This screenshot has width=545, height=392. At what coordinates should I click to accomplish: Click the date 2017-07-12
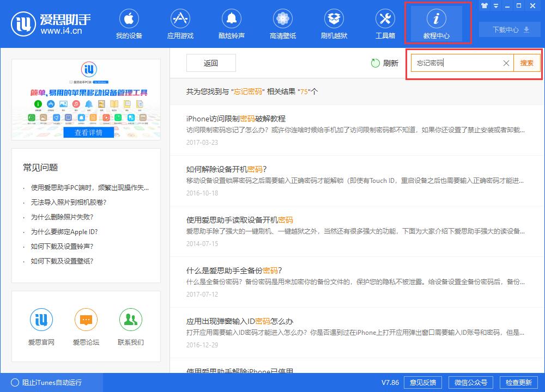click(202, 295)
